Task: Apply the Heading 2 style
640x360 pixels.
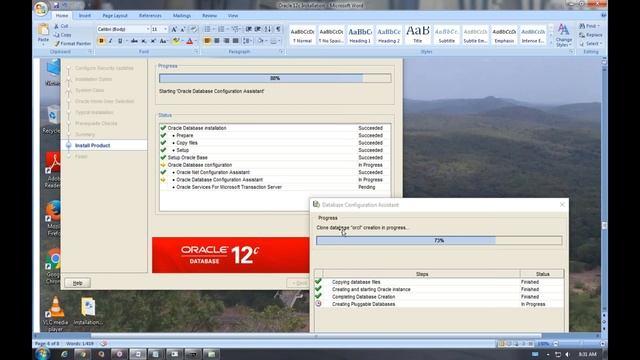Action: click(389, 35)
